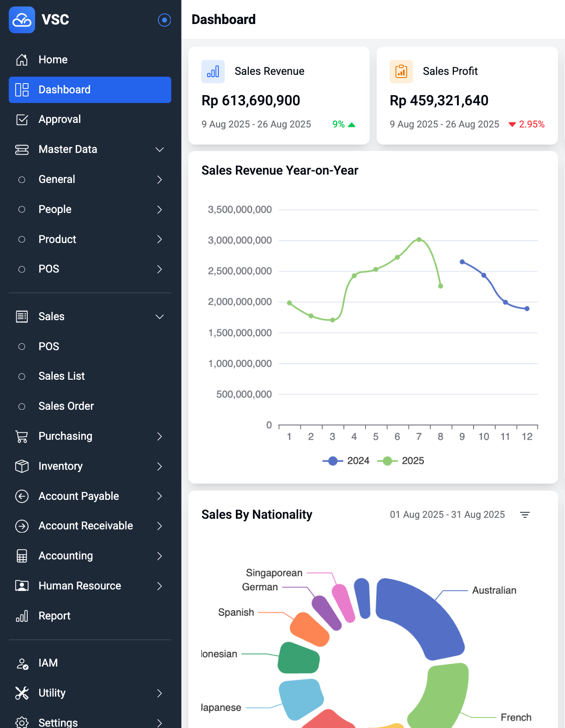Click the Inventory box icon
The height and width of the screenshot is (728, 565).
coord(22,466)
